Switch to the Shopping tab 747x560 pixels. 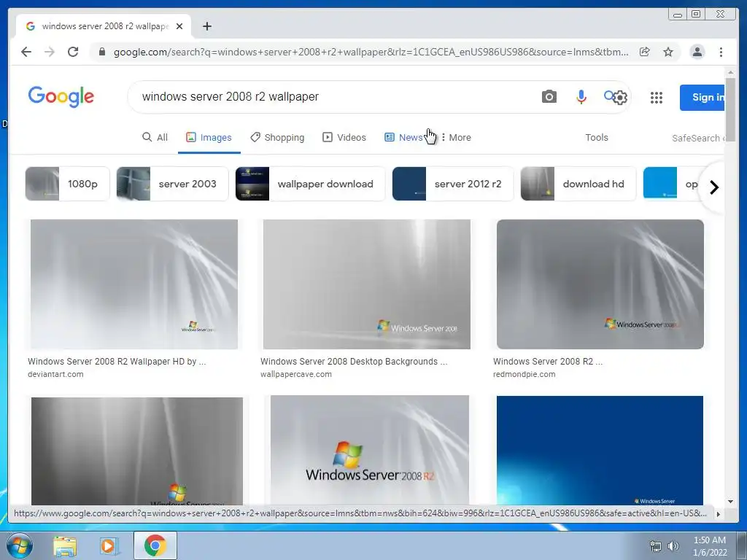pos(277,138)
